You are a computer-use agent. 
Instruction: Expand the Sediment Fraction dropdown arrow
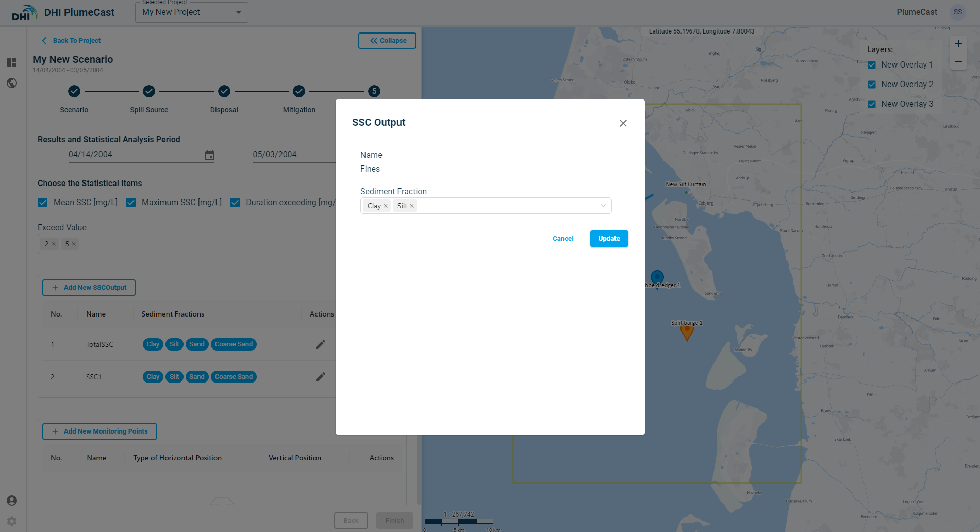click(x=603, y=206)
